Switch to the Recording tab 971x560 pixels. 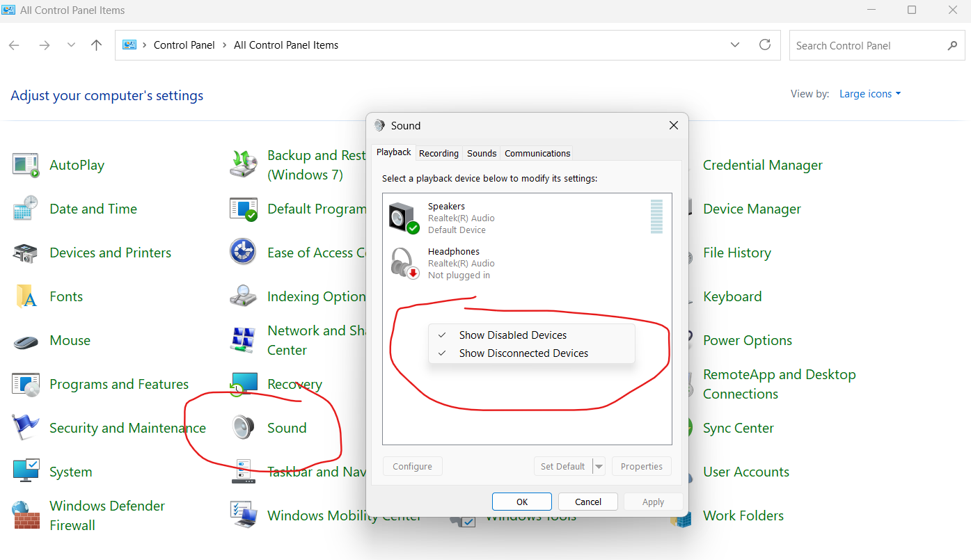pyautogui.click(x=439, y=153)
